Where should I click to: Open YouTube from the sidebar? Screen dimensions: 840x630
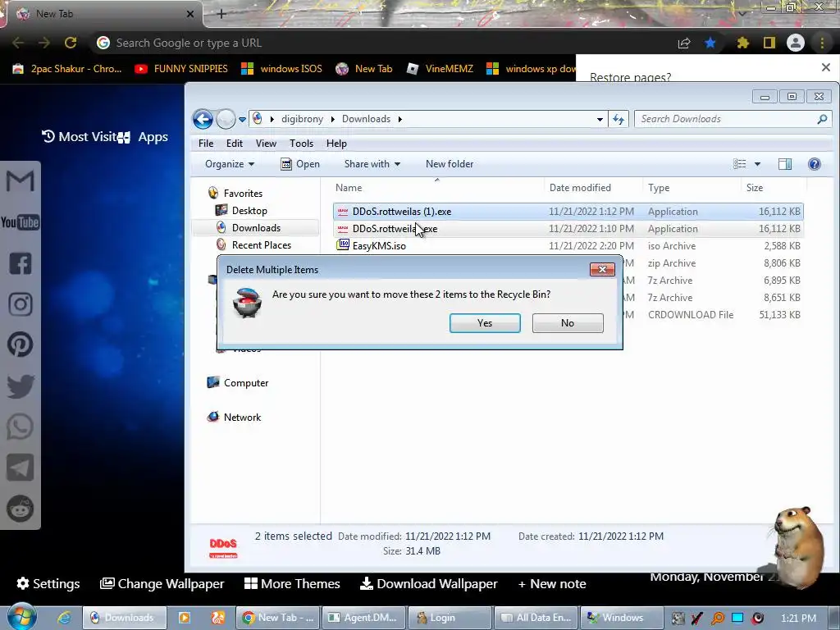coord(20,221)
